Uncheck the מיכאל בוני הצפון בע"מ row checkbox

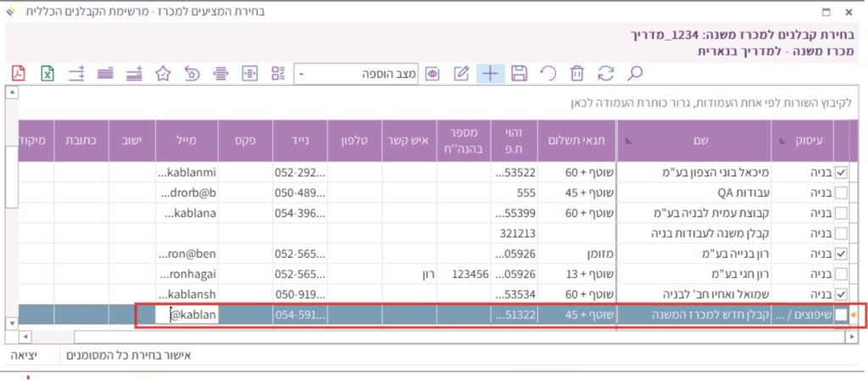pyautogui.click(x=842, y=172)
